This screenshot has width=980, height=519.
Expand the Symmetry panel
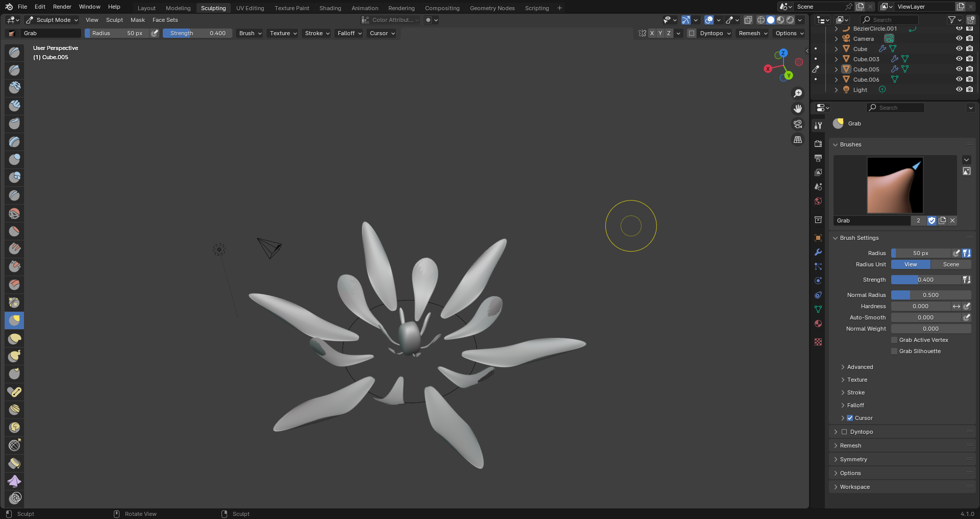pyautogui.click(x=853, y=459)
